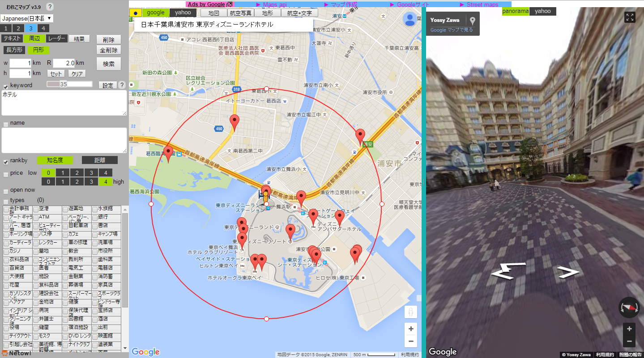
Task: Click the セット button
Action: pyautogui.click(x=56, y=74)
